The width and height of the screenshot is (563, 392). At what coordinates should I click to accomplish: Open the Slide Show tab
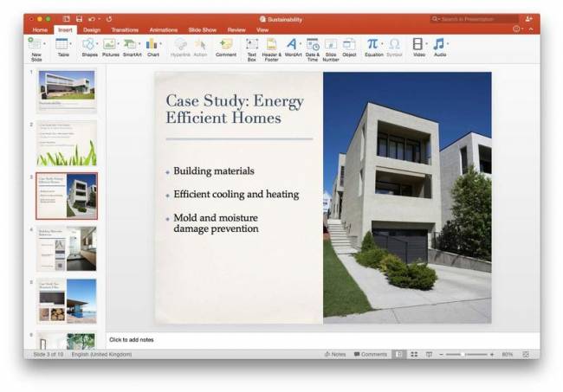pyautogui.click(x=202, y=29)
